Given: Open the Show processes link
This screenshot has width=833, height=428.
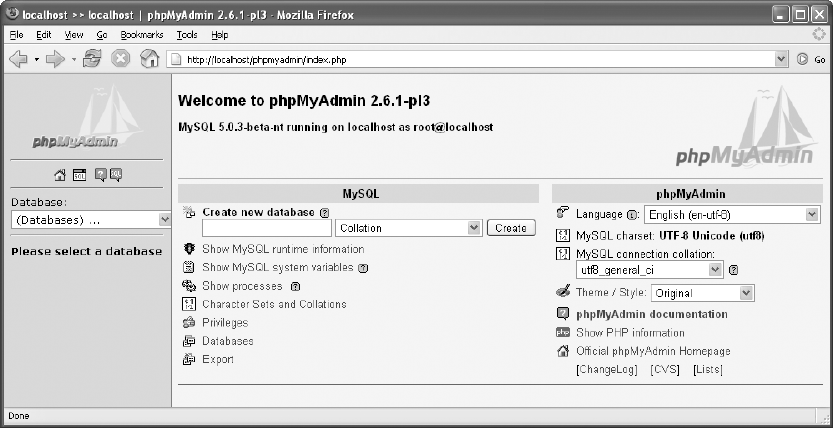Looking at the screenshot, I should 242,286.
